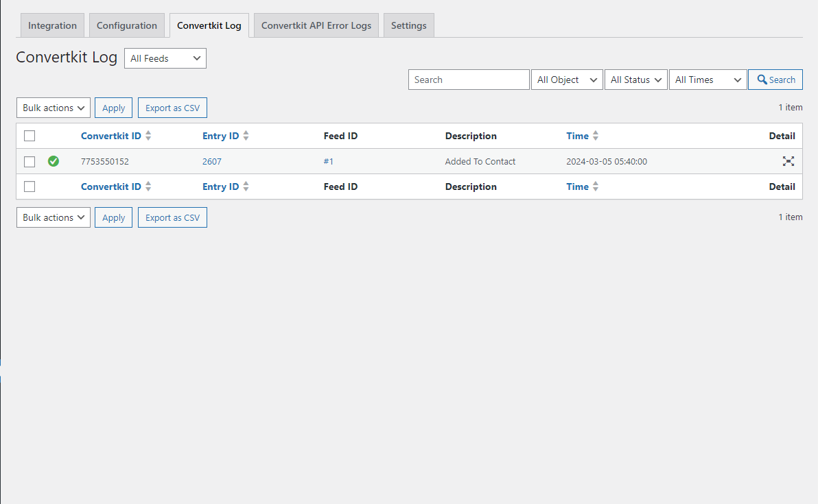Viewport: 818px width, 504px height.
Task: Click Convertkit ID value 7753550152
Action: pos(105,162)
